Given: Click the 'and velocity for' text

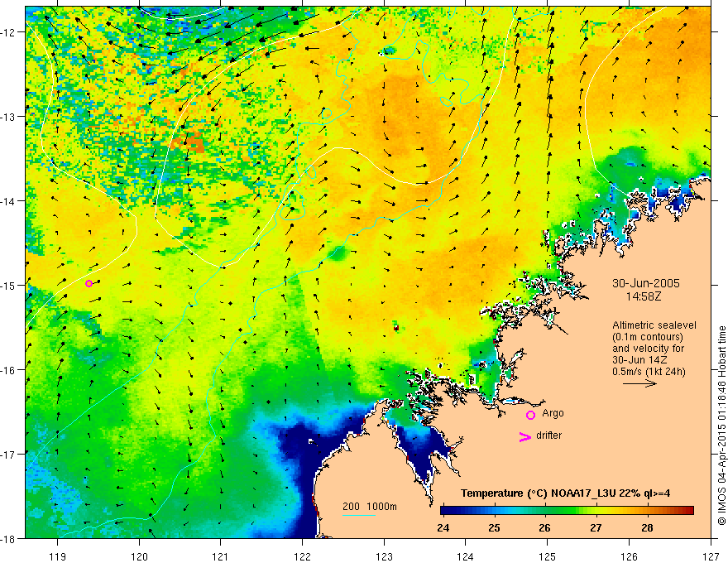Looking at the screenshot, I should click(x=648, y=349).
